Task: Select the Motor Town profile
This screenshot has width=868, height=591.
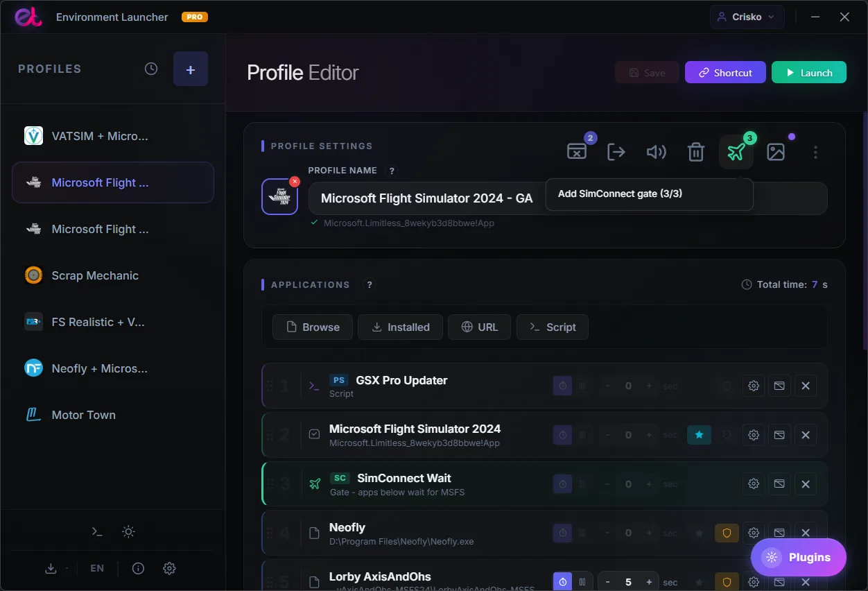Action: pos(113,415)
